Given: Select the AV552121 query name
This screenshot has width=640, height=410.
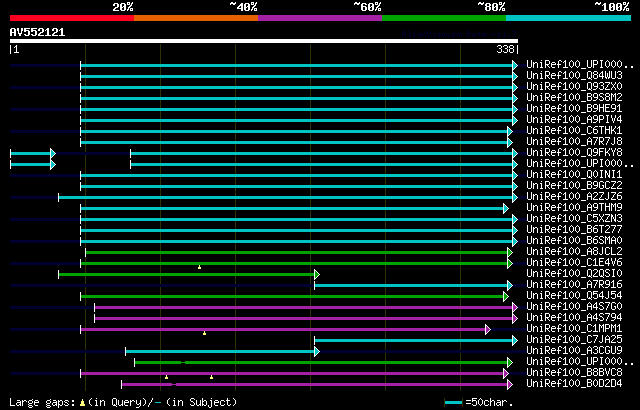Looking at the screenshot, I should (x=38, y=32).
